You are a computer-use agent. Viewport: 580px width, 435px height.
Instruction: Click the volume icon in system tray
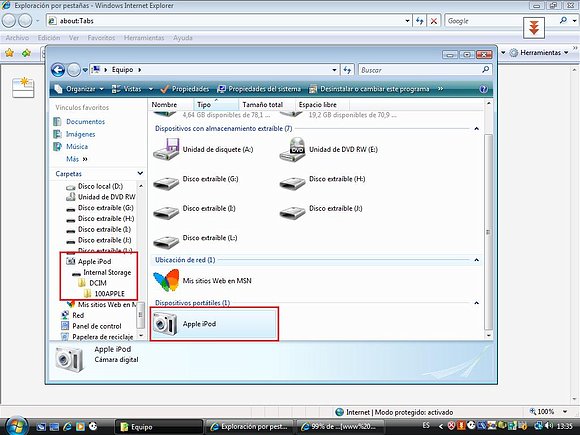point(549,426)
